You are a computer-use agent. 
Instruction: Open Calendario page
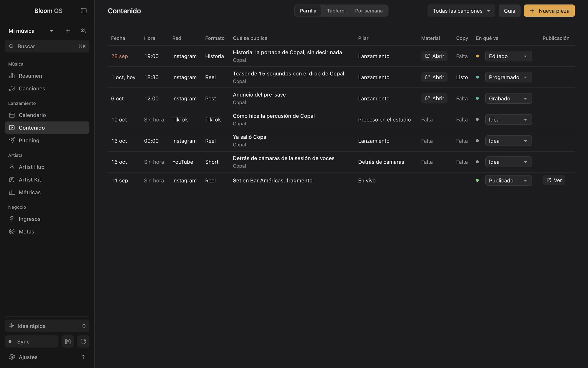click(x=47, y=115)
